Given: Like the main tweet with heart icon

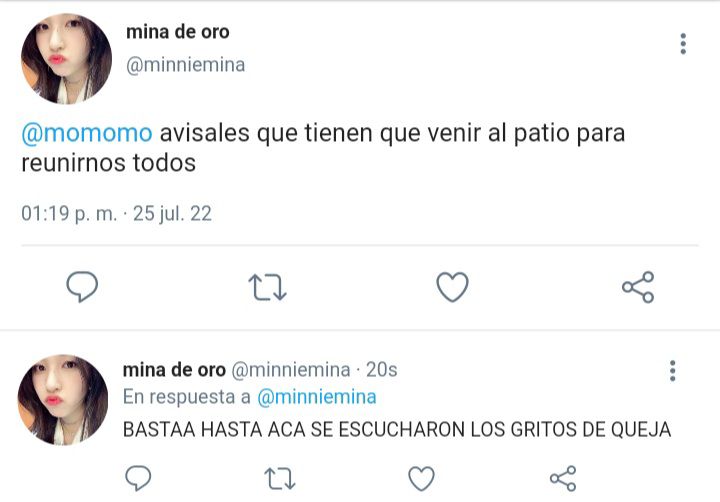Looking at the screenshot, I should pos(452,287).
